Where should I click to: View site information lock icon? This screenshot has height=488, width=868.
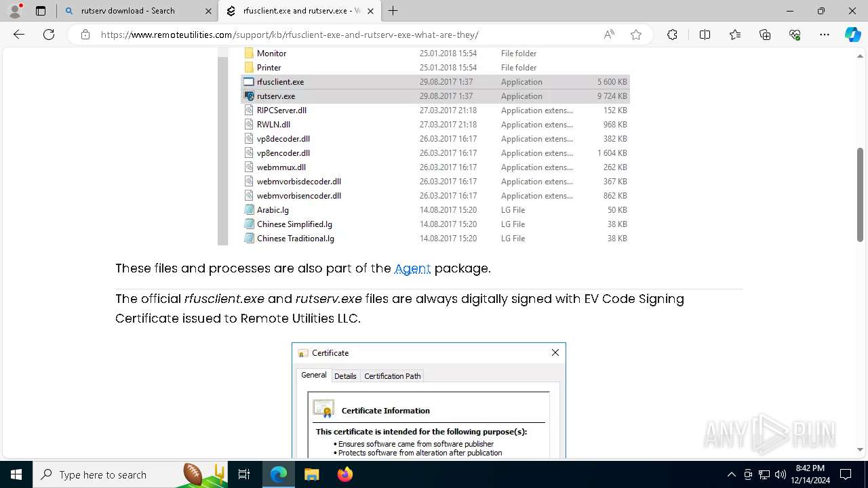click(x=85, y=35)
